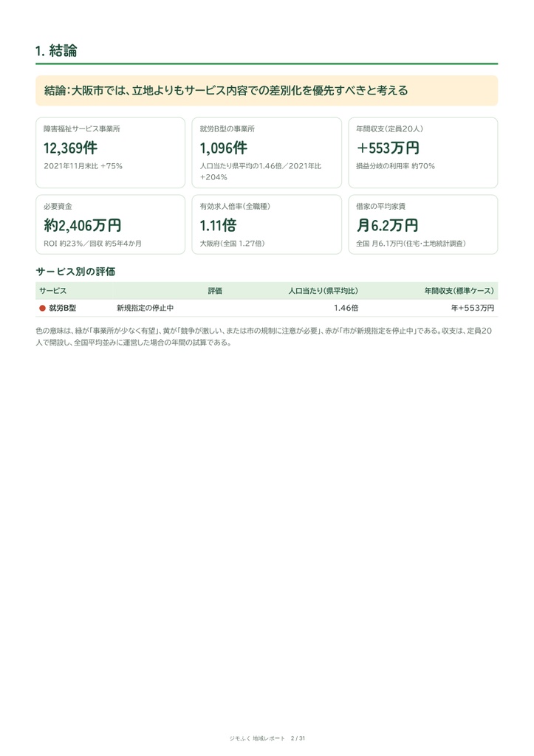The image size is (534, 756).
Task: Click the color legend note below the table
Action: (264, 337)
